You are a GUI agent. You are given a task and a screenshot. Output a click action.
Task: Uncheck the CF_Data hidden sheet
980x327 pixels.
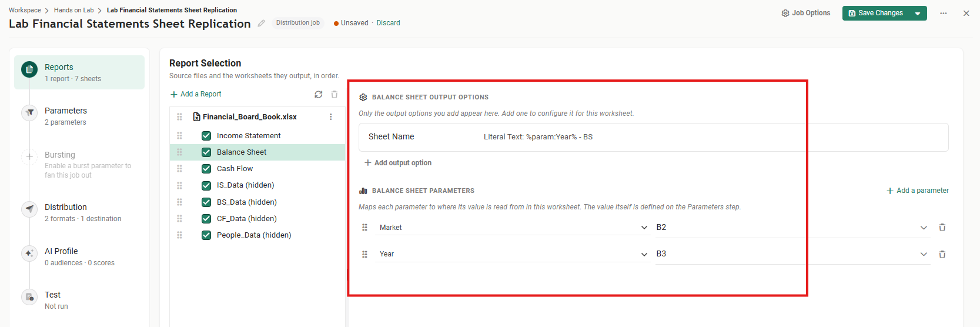click(x=206, y=219)
